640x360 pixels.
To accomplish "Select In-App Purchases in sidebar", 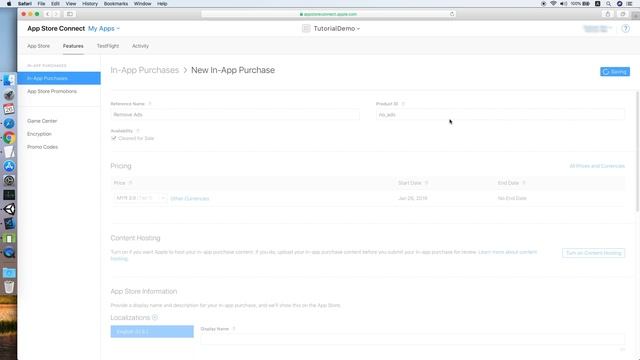I will (59, 78).
